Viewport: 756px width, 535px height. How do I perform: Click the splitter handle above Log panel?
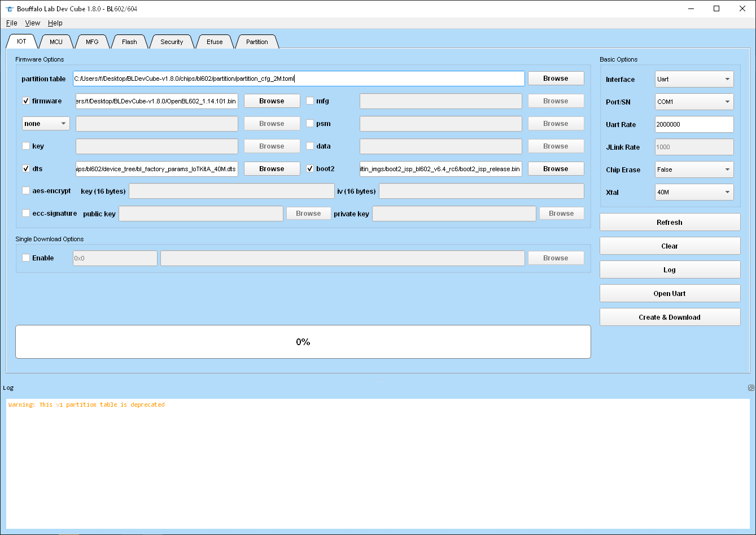click(378, 380)
